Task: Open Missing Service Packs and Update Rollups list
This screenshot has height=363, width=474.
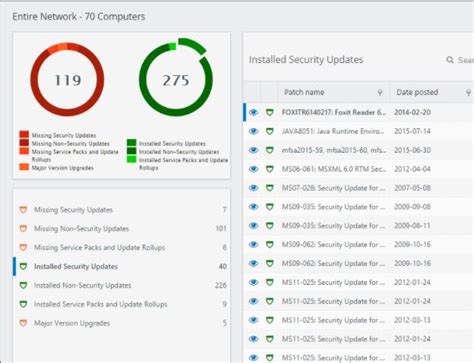Action: pos(121,248)
